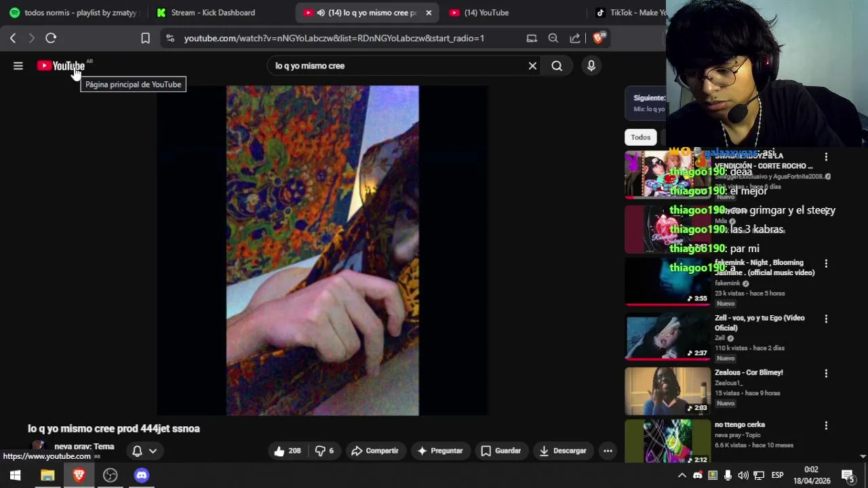Bookmark this page in Brave
Screen dimensions: 868x488
(145, 38)
